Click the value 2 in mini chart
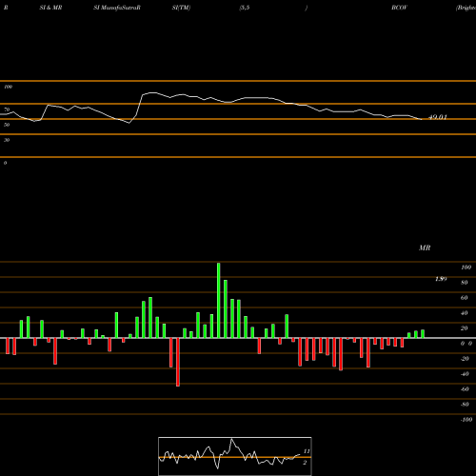The image size is (476, 476). (x=305, y=463)
